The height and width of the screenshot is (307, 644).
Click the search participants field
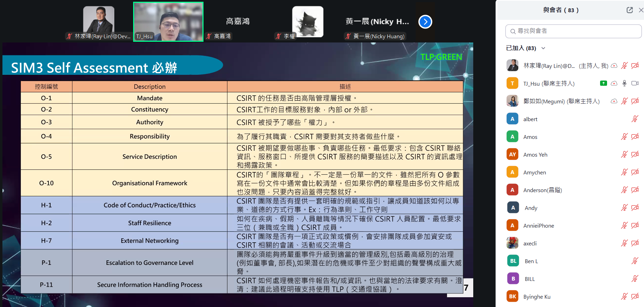point(573,31)
